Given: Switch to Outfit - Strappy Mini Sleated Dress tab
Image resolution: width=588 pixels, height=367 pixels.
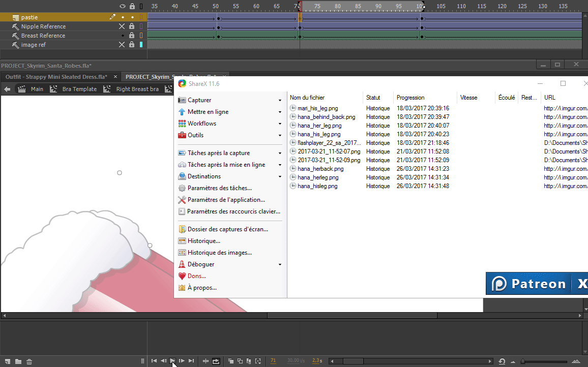Looking at the screenshot, I should pos(56,77).
